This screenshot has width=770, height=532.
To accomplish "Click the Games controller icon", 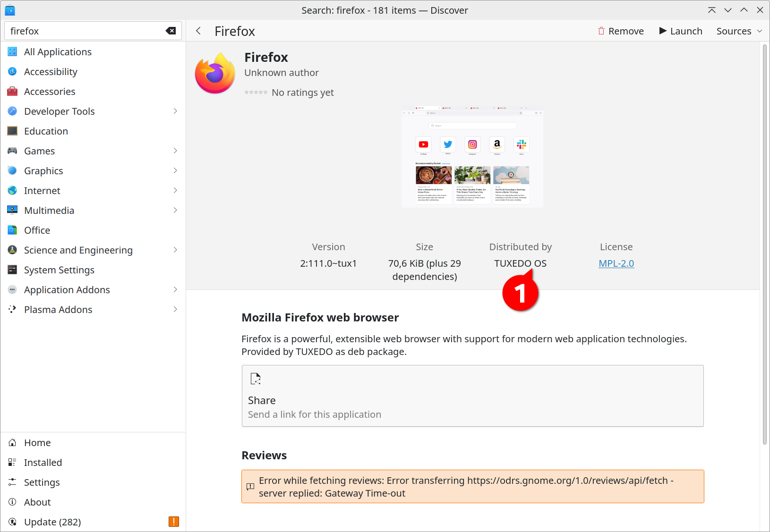I will click(x=12, y=151).
